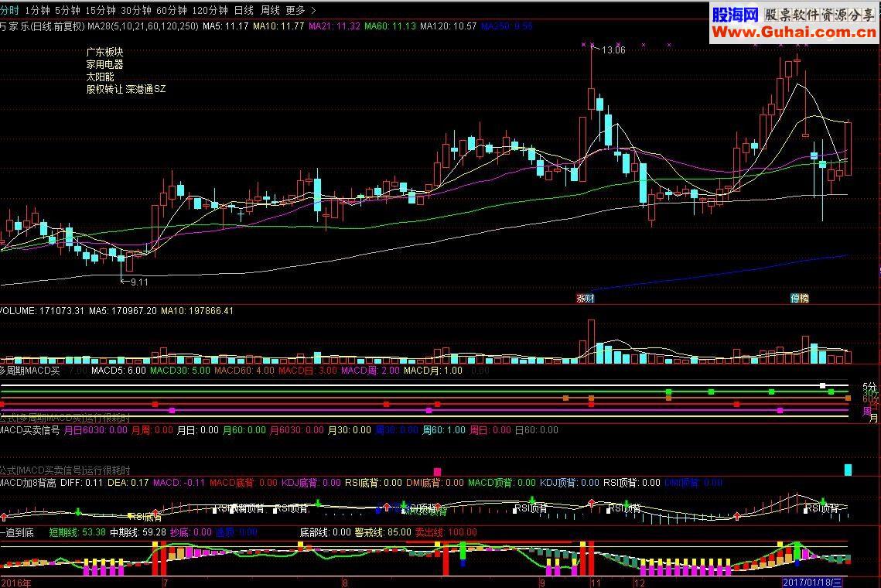Click the DEA: 0.17 value
The width and height of the screenshot is (881, 588).
128,482
